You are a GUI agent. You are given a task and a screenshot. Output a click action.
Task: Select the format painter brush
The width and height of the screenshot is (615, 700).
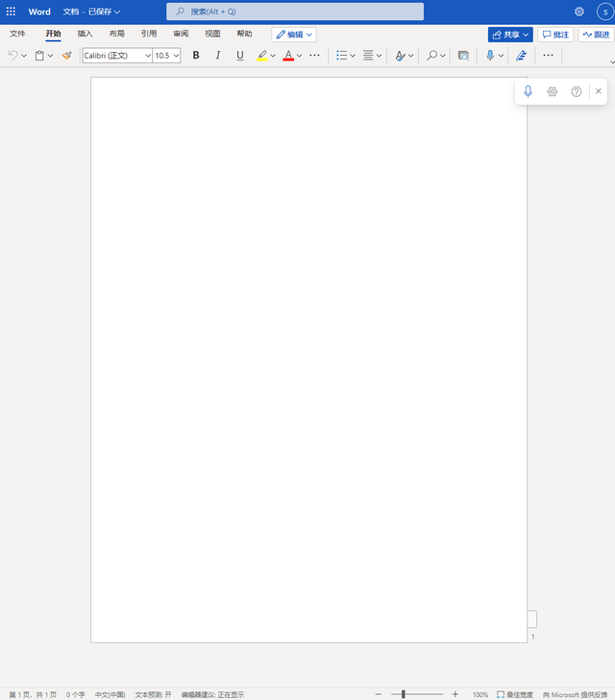(x=67, y=56)
